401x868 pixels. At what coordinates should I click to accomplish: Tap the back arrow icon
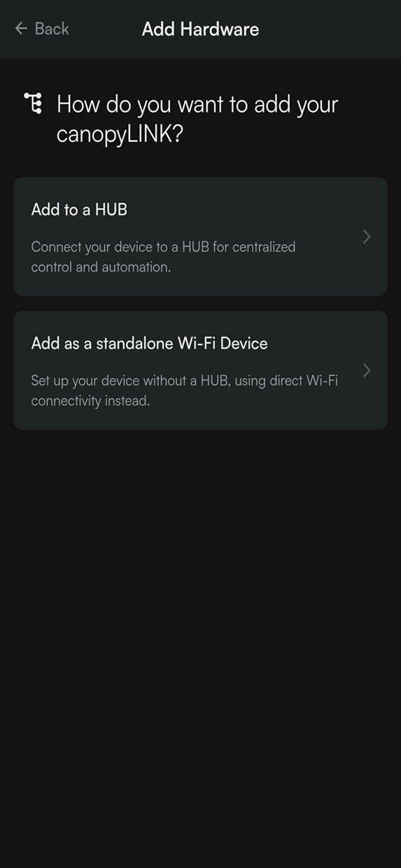(21, 29)
